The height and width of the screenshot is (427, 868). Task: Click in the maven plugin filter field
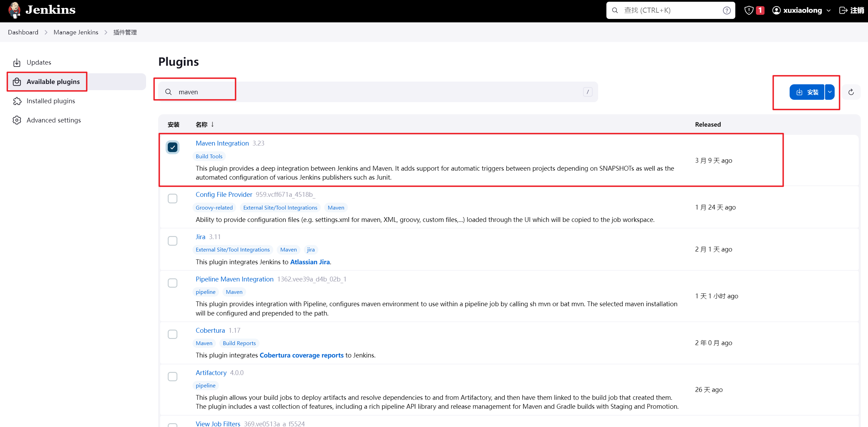click(378, 92)
